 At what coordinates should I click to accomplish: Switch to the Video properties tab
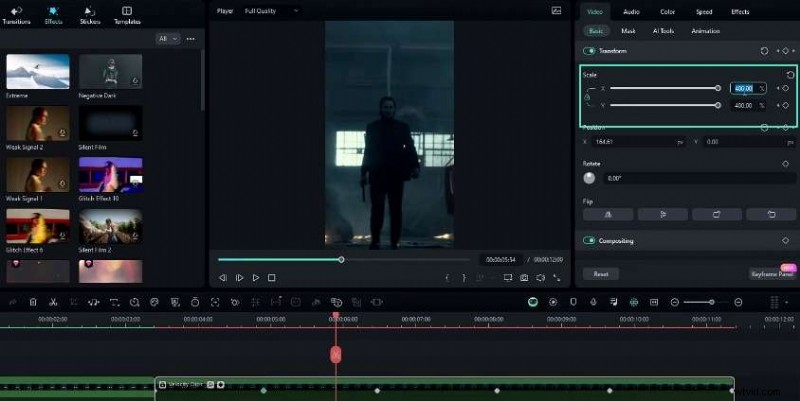(x=595, y=11)
